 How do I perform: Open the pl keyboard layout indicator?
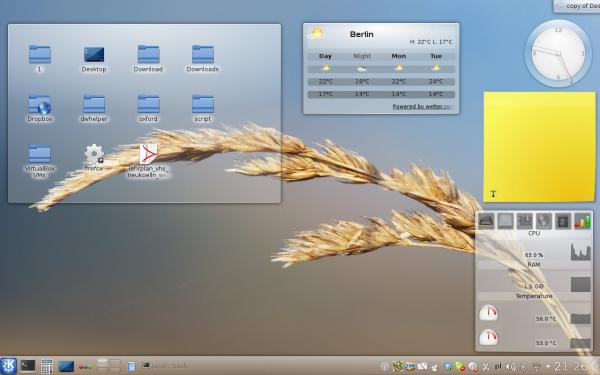coord(498,366)
